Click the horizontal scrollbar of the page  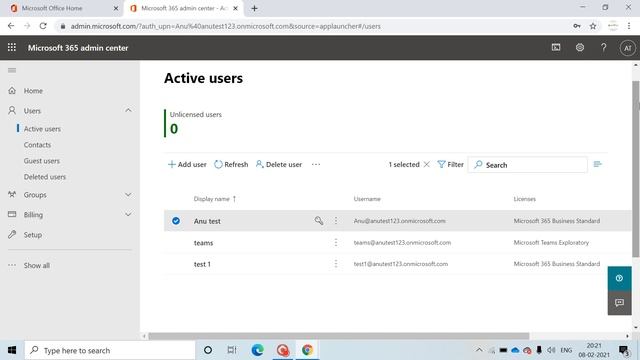click(x=339, y=336)
